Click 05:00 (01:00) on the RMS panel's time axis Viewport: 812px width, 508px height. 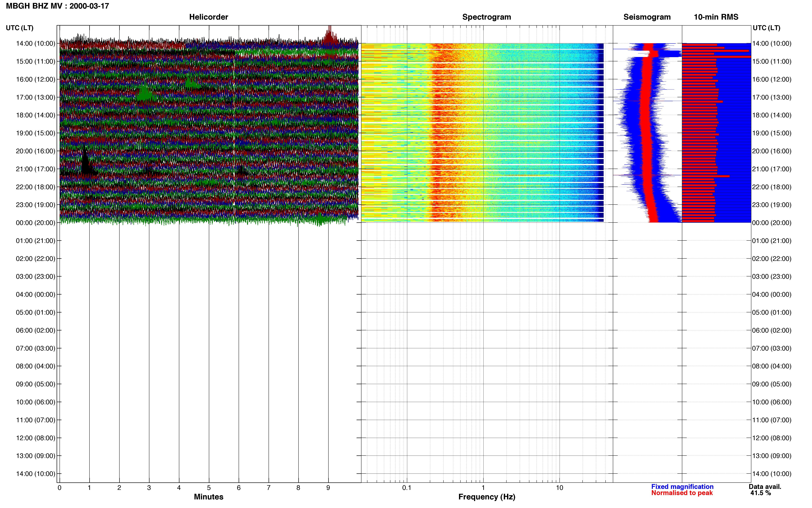click(772, 313)
